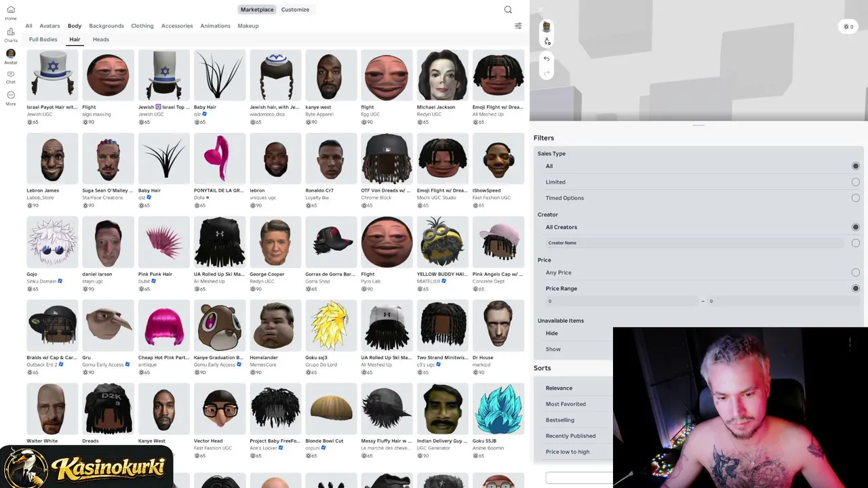The image size is (868, 488).
Task: Open the Animations category tab
Action: click(215, 26)
